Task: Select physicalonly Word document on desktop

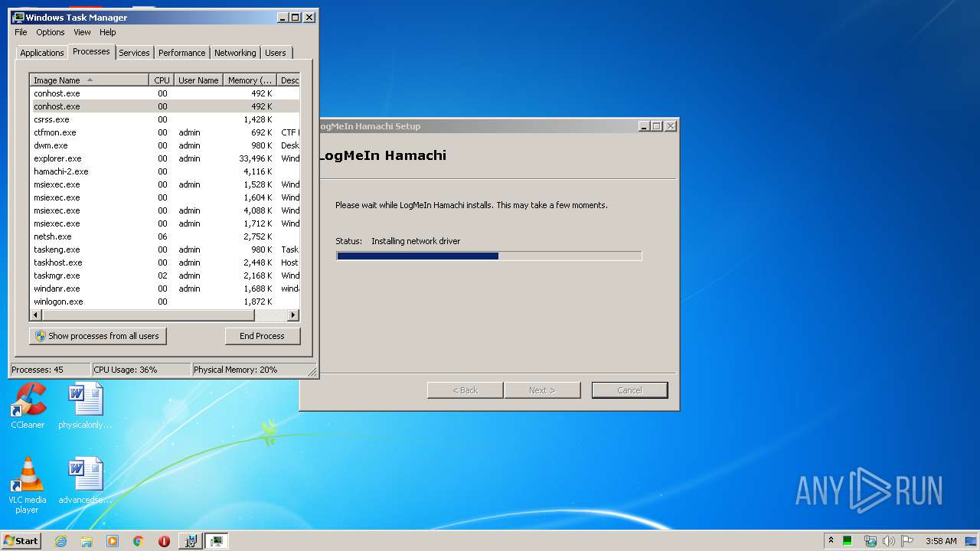Action: point(85,406)
